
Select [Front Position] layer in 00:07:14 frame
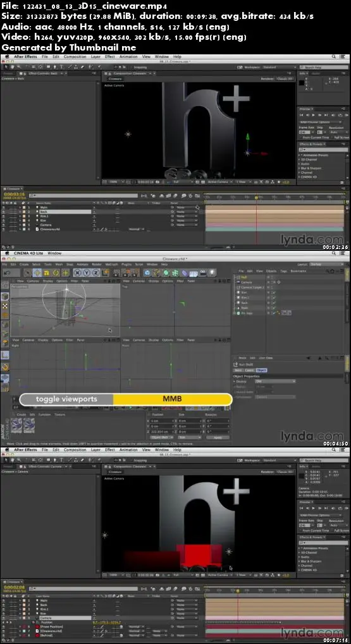click(x=51, y=627)
